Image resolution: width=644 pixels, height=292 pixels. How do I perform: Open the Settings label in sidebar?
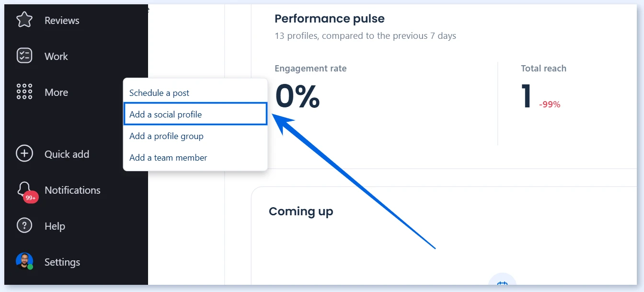click(x=62, y=262)
